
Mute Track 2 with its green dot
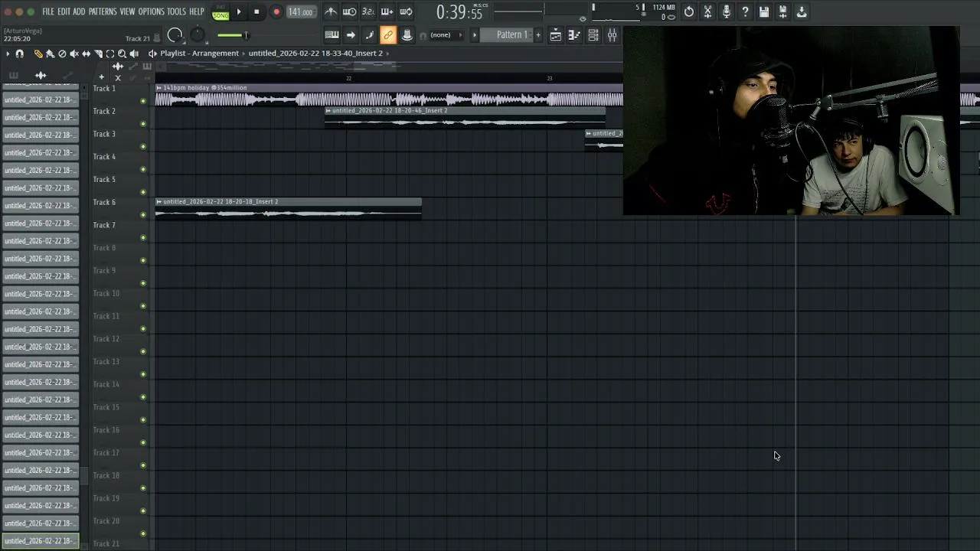click(x=143, y=124)
